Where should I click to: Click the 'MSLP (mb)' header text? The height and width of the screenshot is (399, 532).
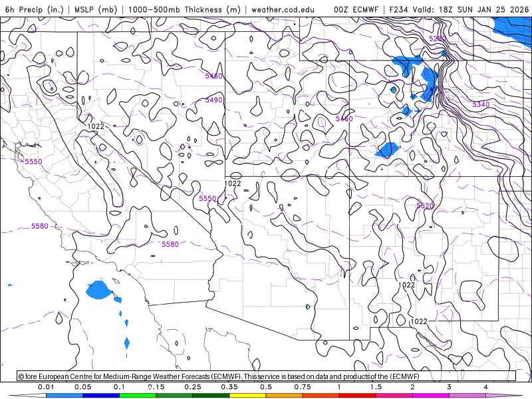[x=96, y=9]
